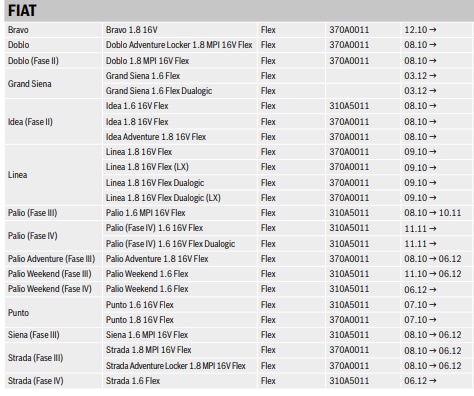Image resolution: width=474 pixels, height=396 pixels.
Task: Click Idea 1.6 16V Flex engine code 310A5011
Action: click(x=349, y=106)
